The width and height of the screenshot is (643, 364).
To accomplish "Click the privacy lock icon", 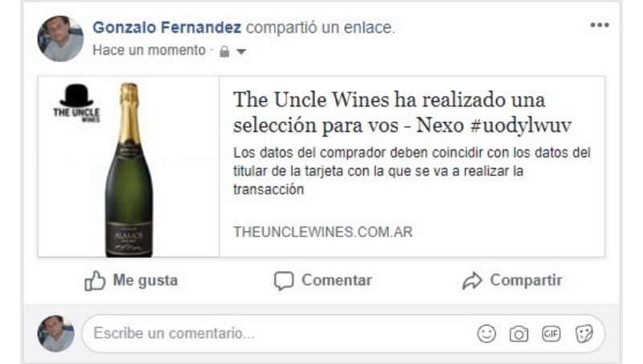I will [224, 51].
